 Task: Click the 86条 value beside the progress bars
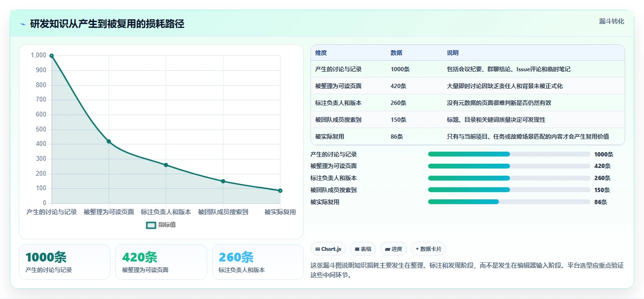pos(601,202)
